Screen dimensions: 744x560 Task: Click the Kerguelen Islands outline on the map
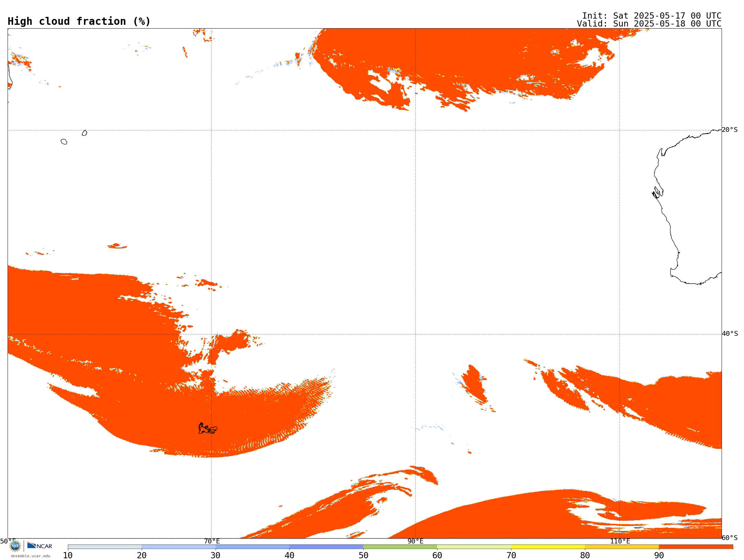coord(208,428)
